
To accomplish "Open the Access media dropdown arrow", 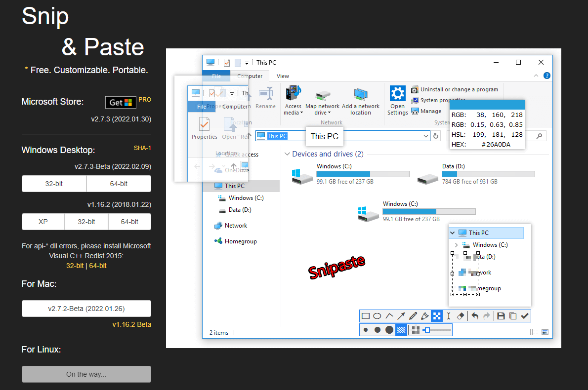I will [301, 113].
